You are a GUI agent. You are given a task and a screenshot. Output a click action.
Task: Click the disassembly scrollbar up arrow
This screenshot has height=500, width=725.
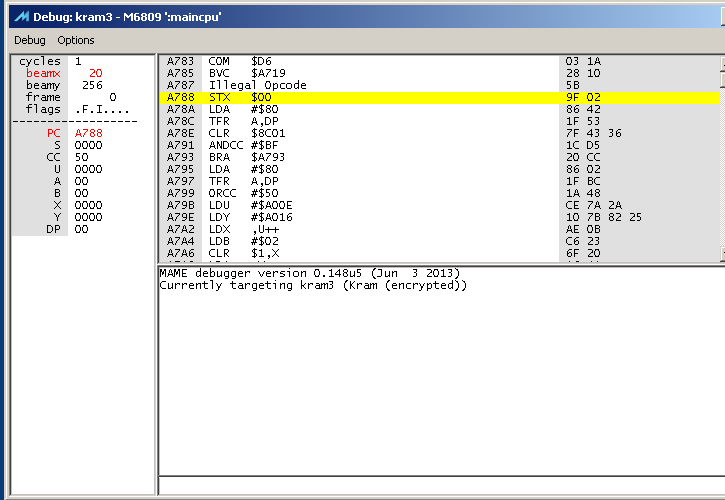(721, 62)
